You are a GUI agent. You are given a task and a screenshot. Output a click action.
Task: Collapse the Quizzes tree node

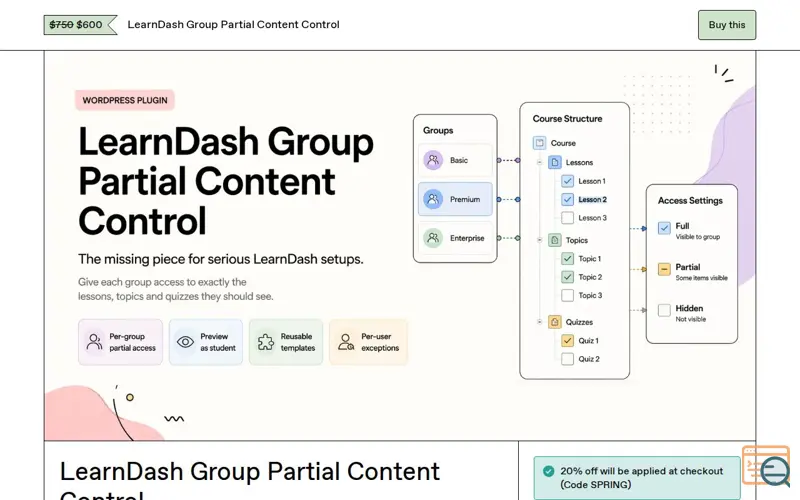[x=539, y=322]
